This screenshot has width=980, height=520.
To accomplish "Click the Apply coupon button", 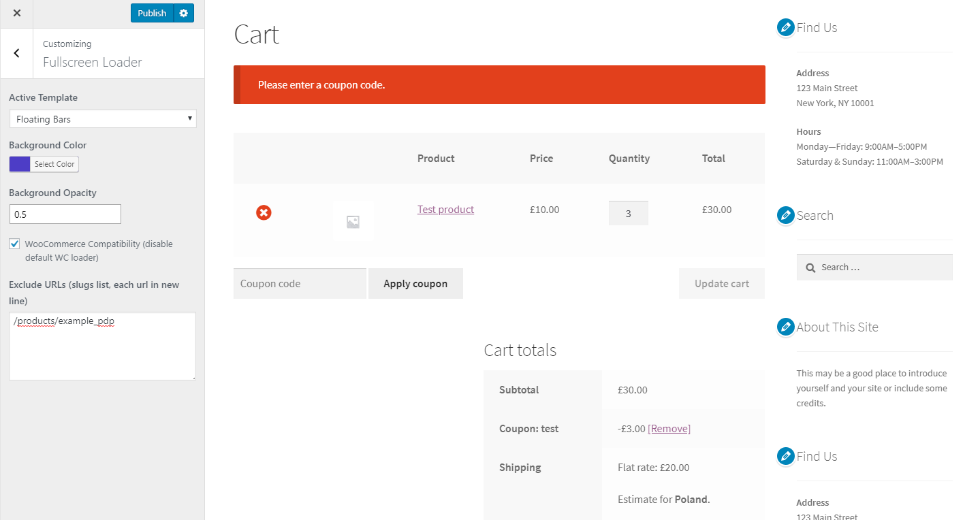I will tap(415, 284).
